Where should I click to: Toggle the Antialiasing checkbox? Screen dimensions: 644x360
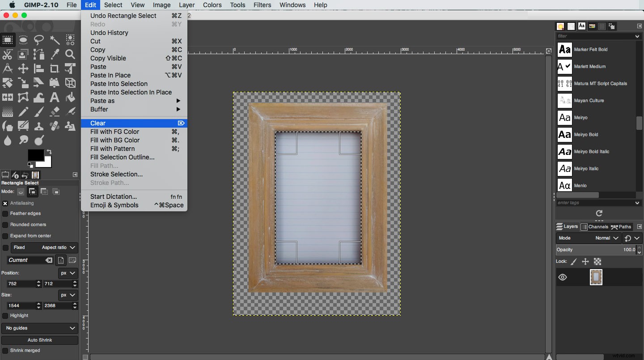pyautogui.click(x=5, y=203)
